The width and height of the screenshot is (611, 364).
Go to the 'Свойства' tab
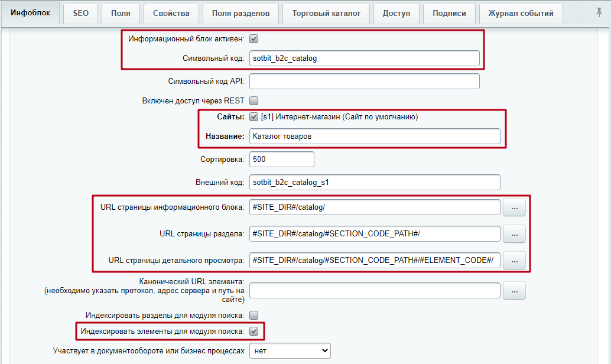(x=171, y=13)
